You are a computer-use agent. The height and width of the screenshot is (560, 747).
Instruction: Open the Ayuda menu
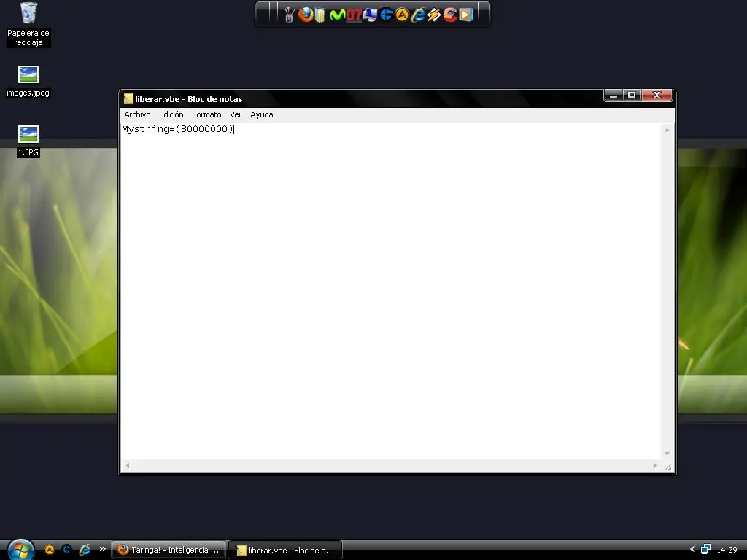coord(262,114)
